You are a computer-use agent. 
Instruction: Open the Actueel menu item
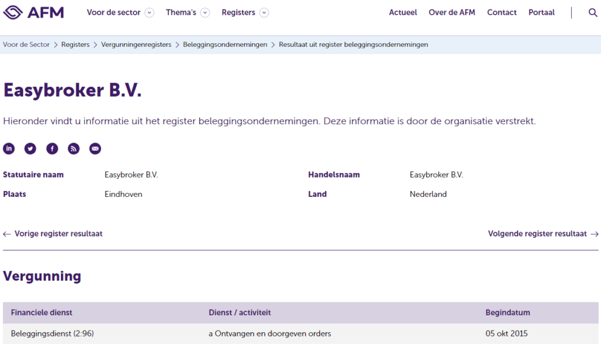[403, 12]
